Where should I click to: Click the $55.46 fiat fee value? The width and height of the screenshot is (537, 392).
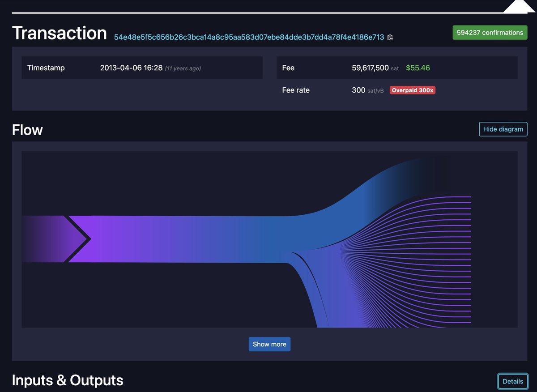(x=418, y=68)
